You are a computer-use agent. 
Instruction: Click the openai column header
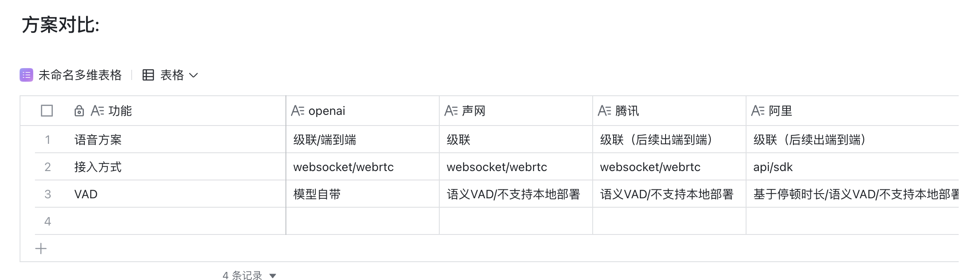(363, 111)
